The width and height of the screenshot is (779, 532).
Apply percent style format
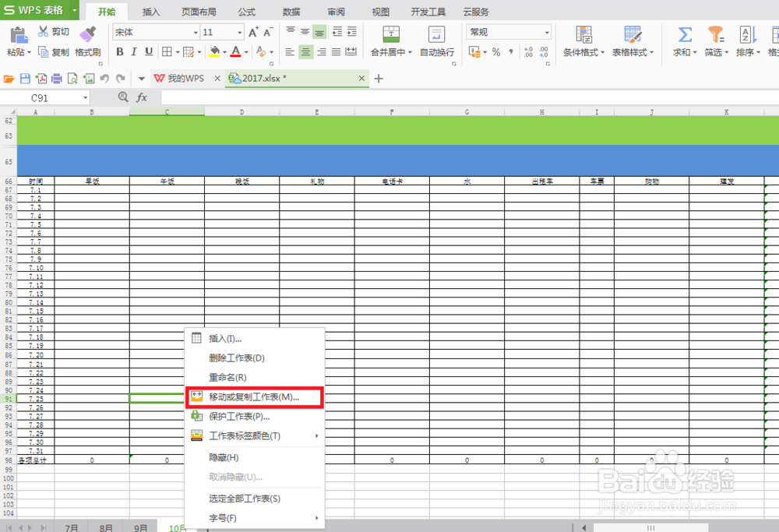495,51
